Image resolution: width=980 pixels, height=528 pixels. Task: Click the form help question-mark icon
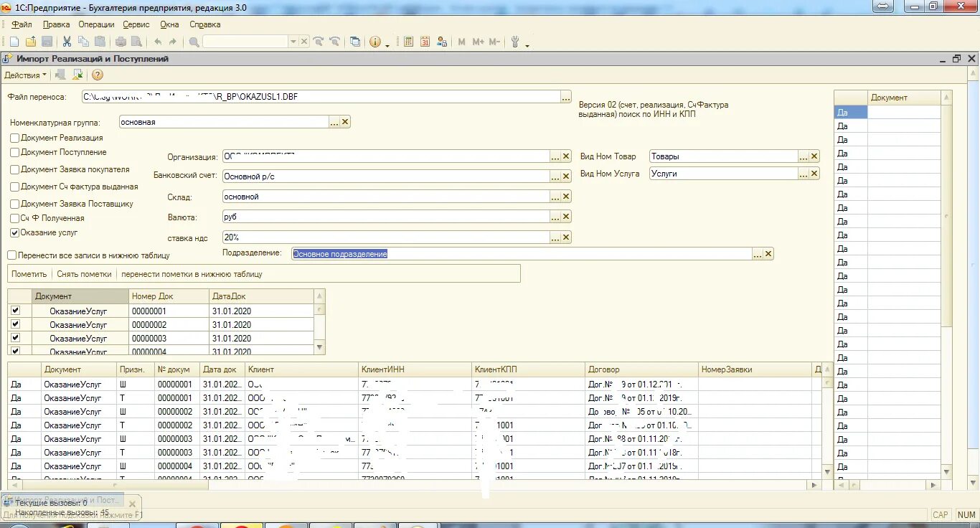pyautogui.click(x=98, y=75)
